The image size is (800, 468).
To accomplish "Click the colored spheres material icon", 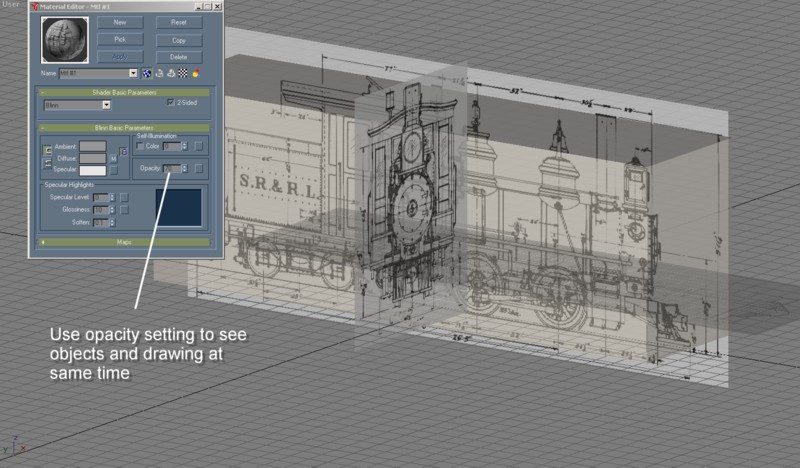I will click(x=195, y=73).
